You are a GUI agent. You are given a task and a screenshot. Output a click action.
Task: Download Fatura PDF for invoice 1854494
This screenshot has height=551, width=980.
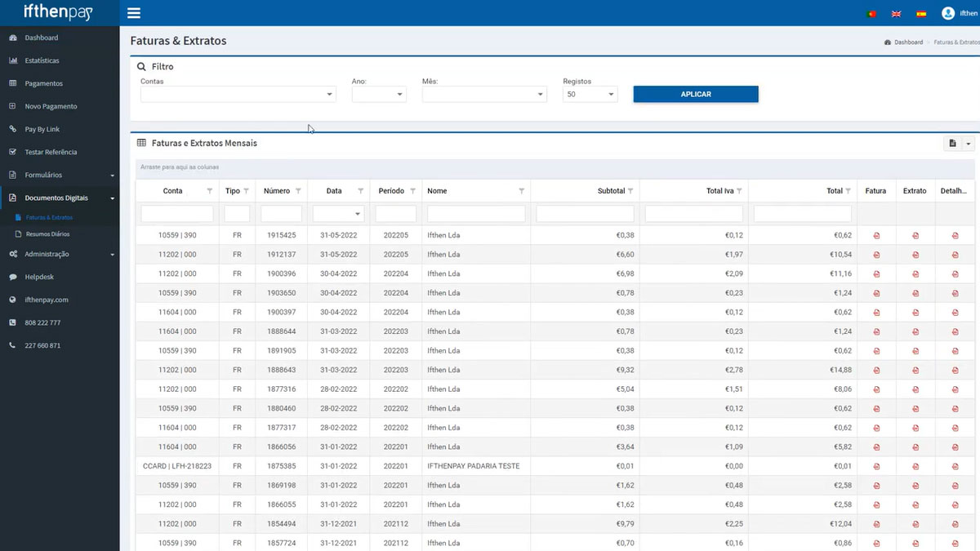pyautogui.click(x=876, y=524)
